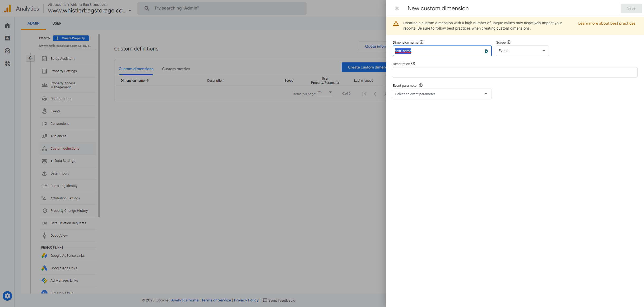Image resolution: width=644 pixels, height=307 pixels.
Task: Open Property Access Management menu item
Action: click(63, 85)
